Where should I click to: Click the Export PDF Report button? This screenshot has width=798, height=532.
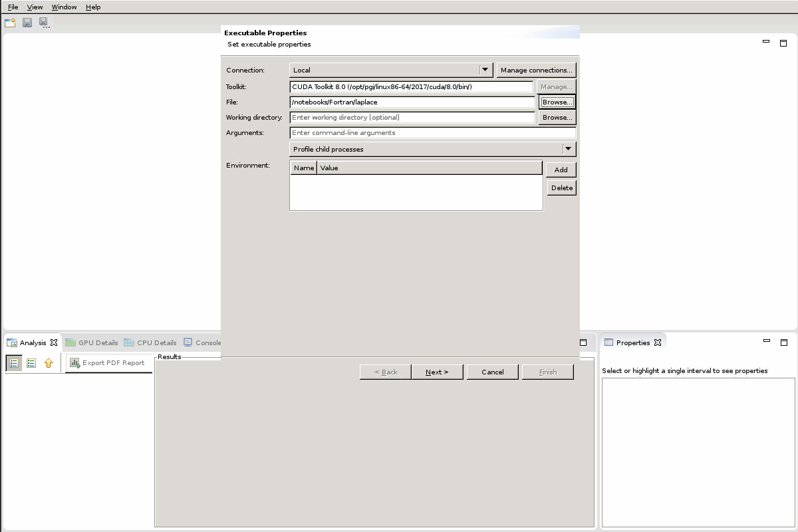pyautogui.click(x=108, y=363)
